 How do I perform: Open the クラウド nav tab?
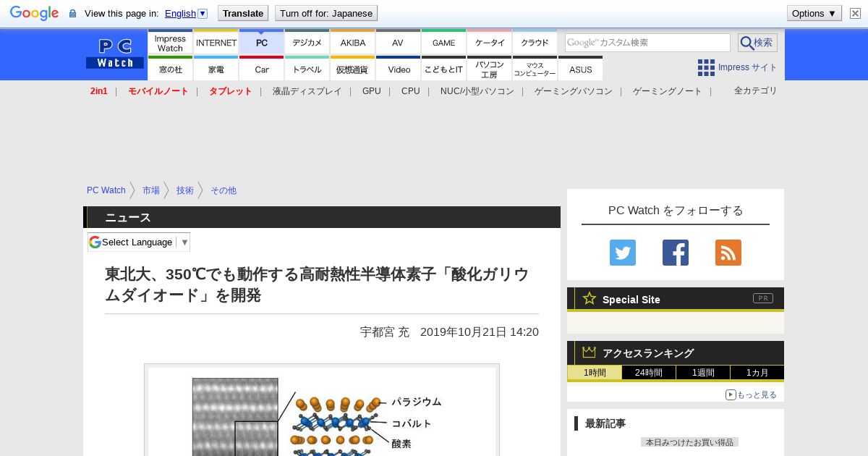pos(535,42)
